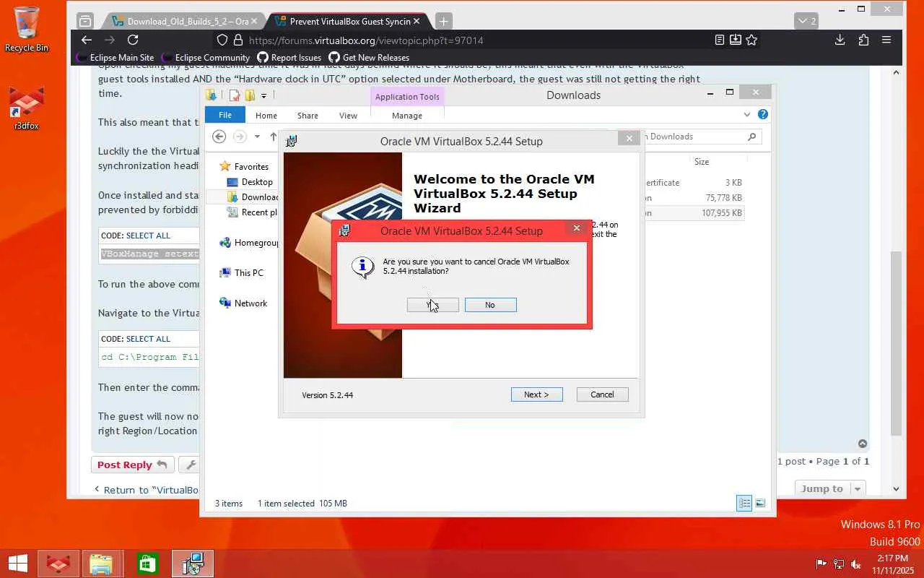924x578 pixels.
Task: Open the Home tab in Explorer ribbon
Action: [x=266, y=116]
